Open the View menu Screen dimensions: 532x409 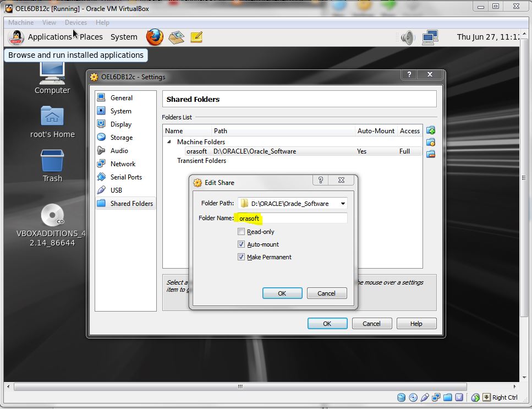pyautogui.click(x=49, y=23)
